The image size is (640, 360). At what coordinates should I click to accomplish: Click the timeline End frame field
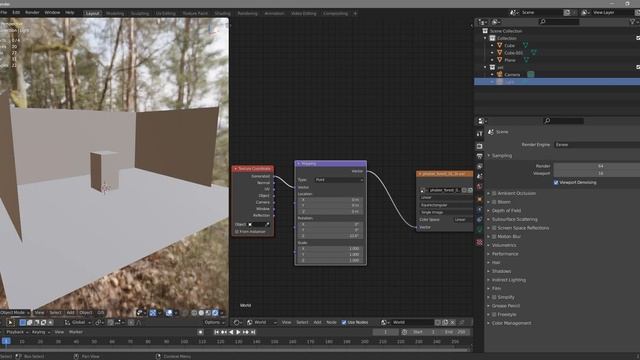pyautogui.click(x=455, y=332)
